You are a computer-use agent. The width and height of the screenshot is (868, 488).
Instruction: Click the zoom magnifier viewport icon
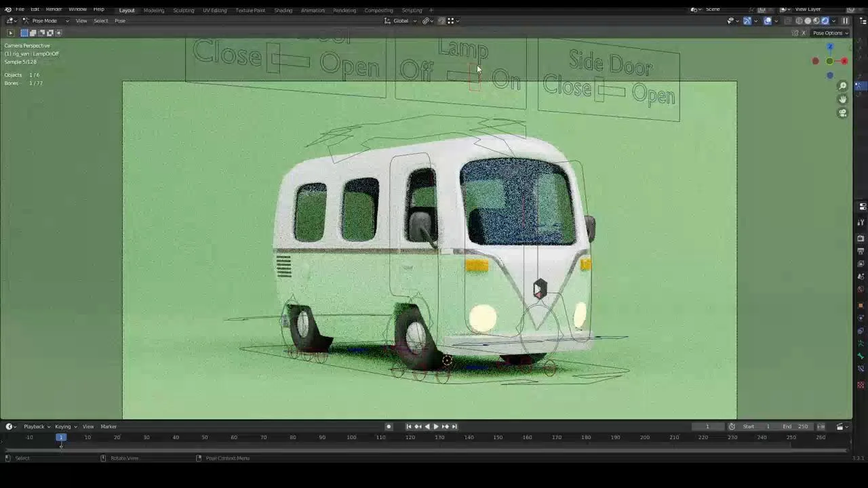point(843,86)
